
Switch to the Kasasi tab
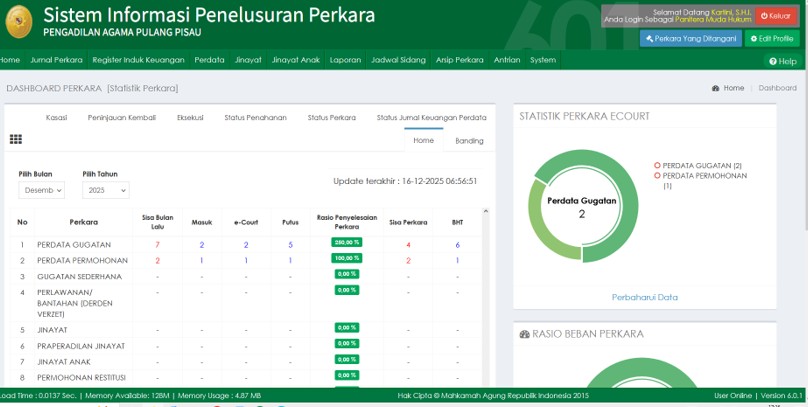[x=56, y=117]
